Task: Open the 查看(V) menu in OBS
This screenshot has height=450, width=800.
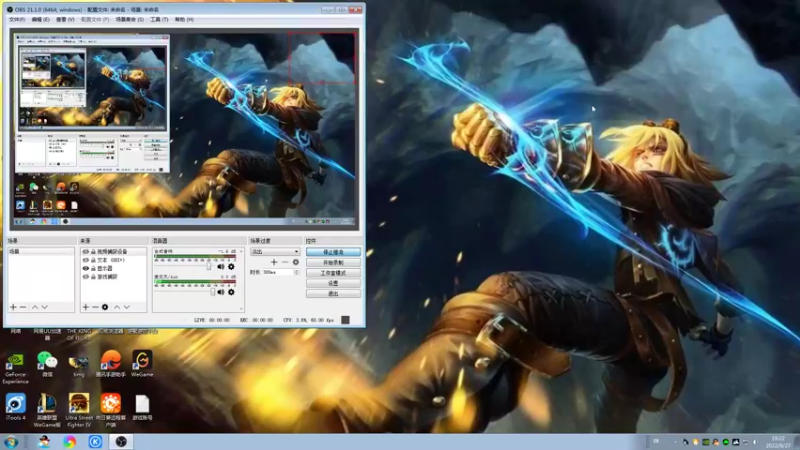Action: click(65, 19)
